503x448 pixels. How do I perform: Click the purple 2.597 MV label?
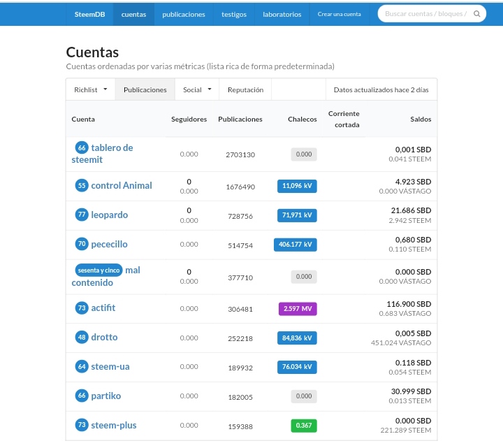298,309
